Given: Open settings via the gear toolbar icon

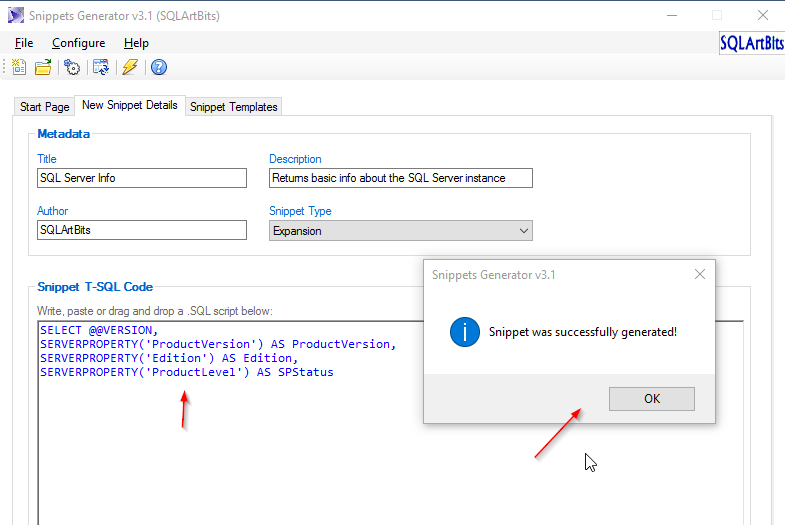Looking at the screenshot, I should pyautogui.click(x=72, y=67).
